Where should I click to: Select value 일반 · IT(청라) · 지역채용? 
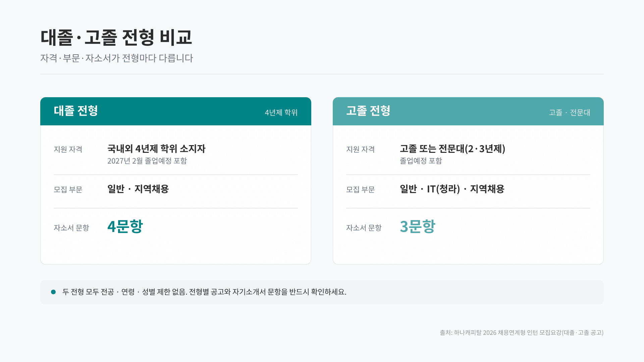tap(452, 189)
